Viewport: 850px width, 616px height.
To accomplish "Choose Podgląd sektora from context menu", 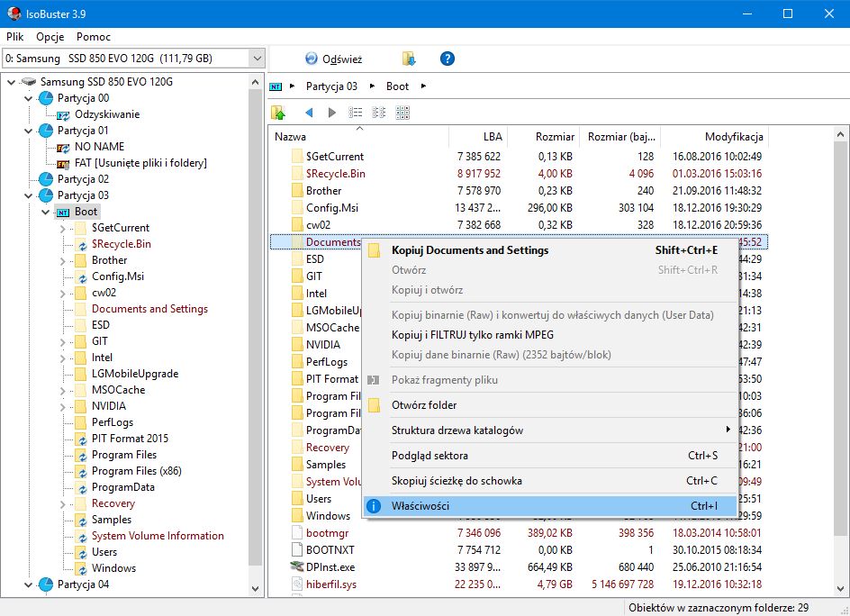I will pyautogui.click(x=549, y=456).
